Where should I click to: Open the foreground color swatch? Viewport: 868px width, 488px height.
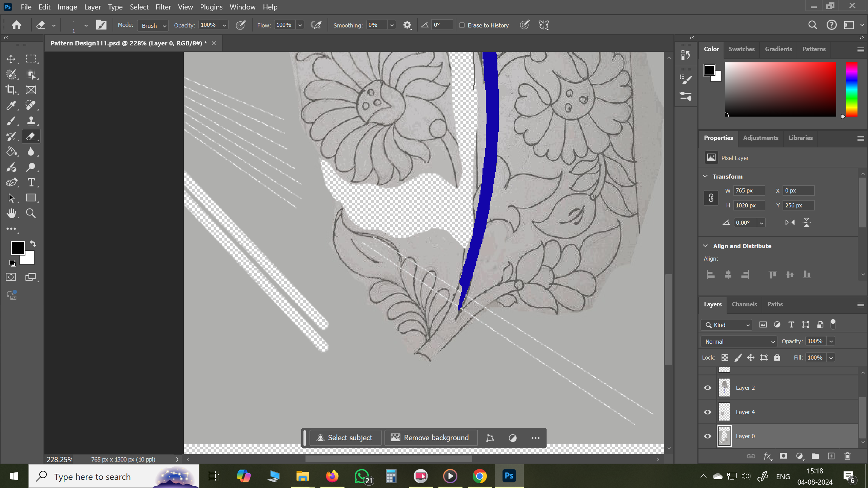18,248
